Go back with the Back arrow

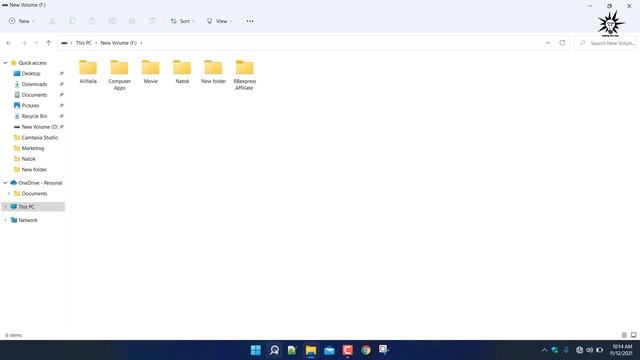tap(9, 43)
